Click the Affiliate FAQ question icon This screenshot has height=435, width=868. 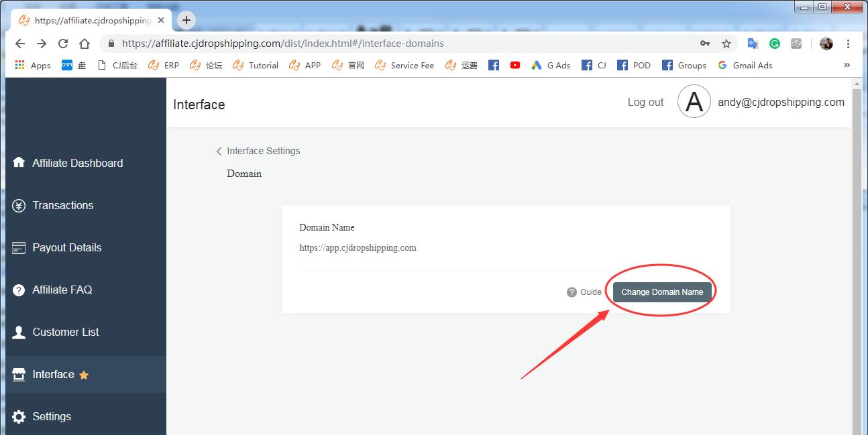19,290
